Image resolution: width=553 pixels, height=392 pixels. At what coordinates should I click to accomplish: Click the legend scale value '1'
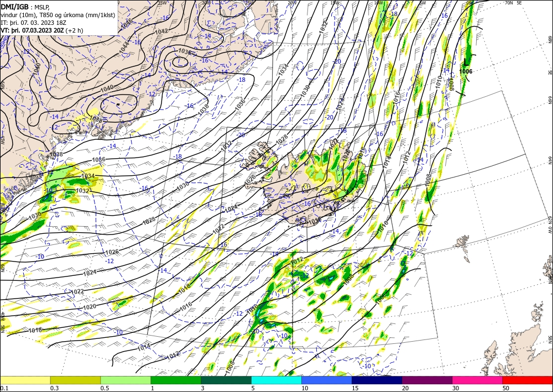click(153, 388)
